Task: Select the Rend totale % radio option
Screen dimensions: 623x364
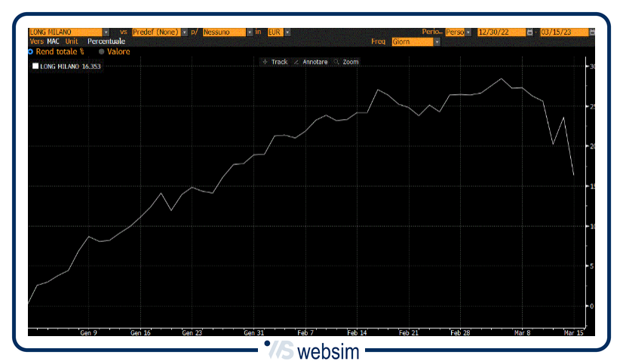Action: tap(30, 52)
